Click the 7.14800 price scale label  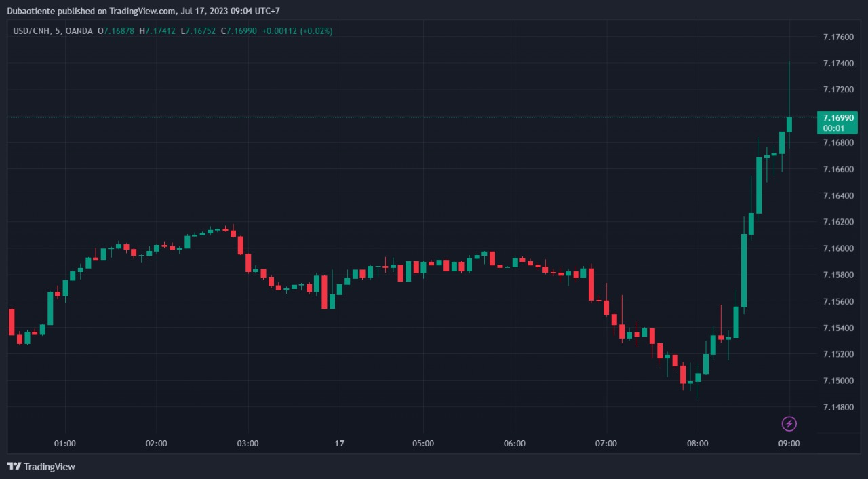click(x=837, y=407)
